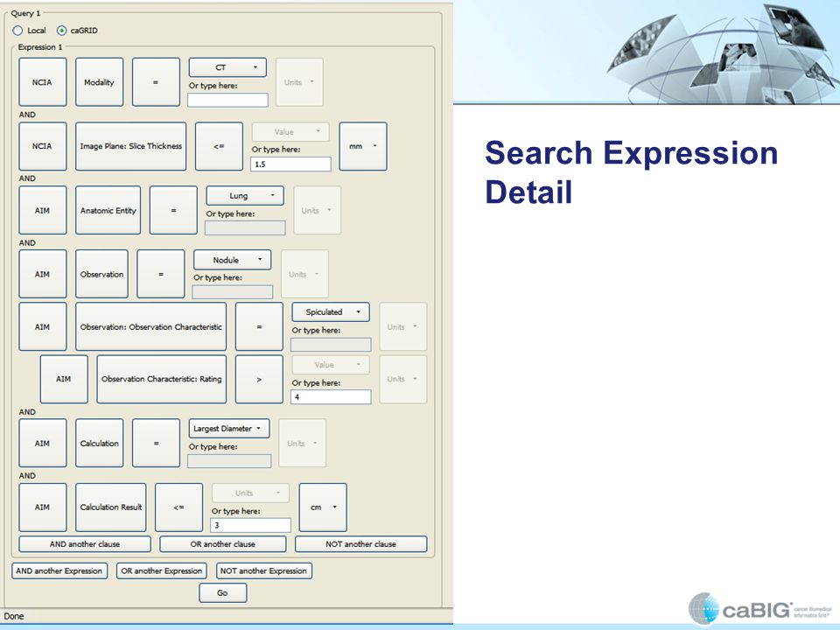This screenshot has height=630, width=840.
Task: Click the <= operator in Slice Thickness row
Action: coord(219,146)
